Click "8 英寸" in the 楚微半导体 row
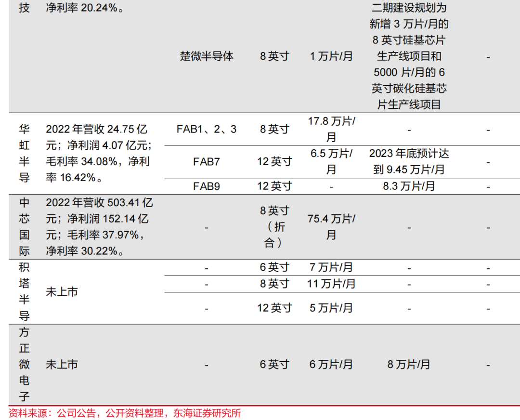520x420 pixels. click(x=274, y=56)
